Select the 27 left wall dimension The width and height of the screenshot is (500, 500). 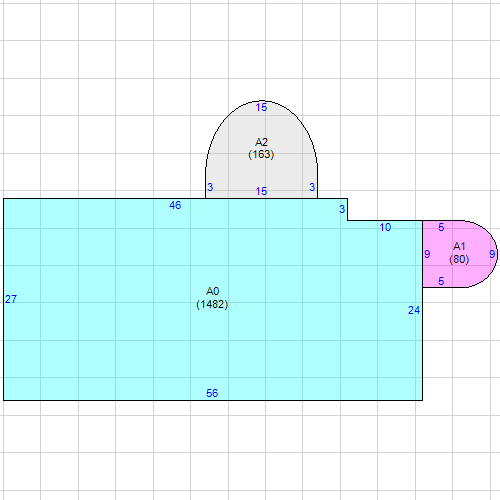pos(11,299)
